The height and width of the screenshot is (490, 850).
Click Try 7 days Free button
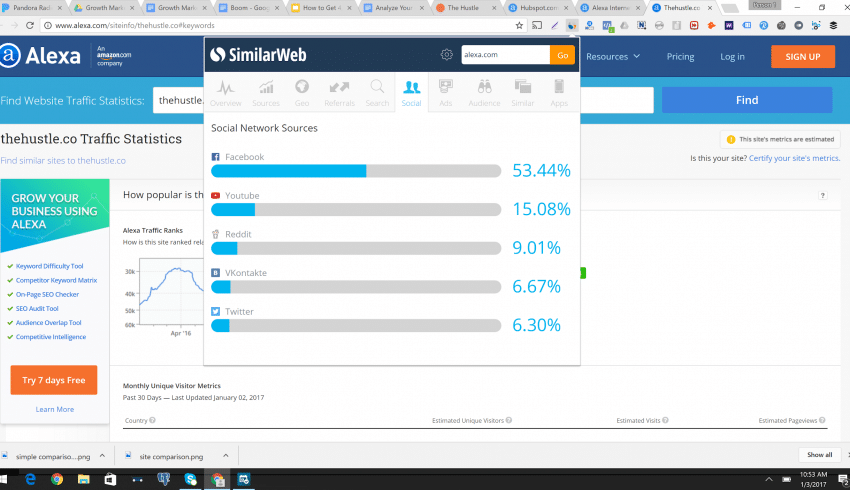pyautogui.click(x=54, y=380)
